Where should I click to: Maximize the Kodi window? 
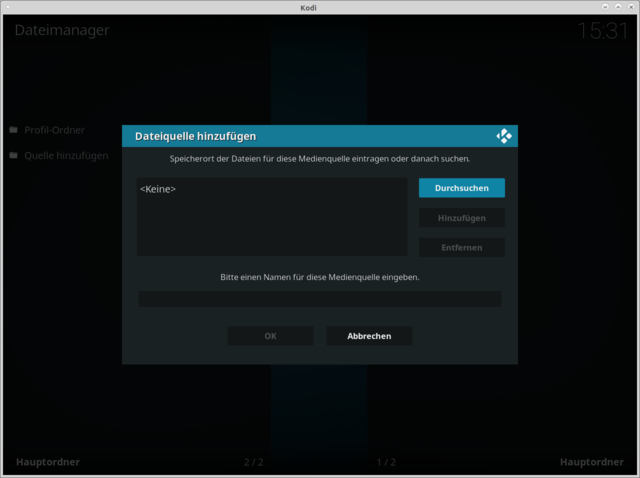pyautogui.click(x=618, y=7)
